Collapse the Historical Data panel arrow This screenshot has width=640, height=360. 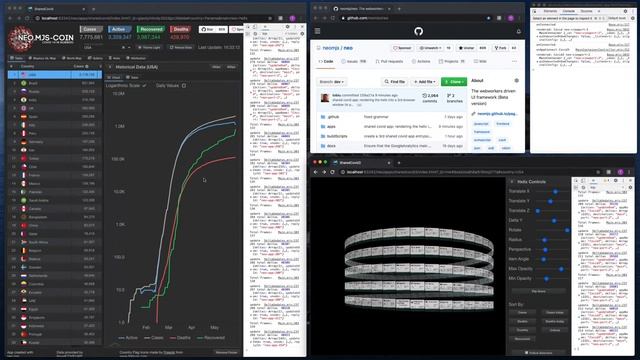pyautogui.click(x=110, y=67)
